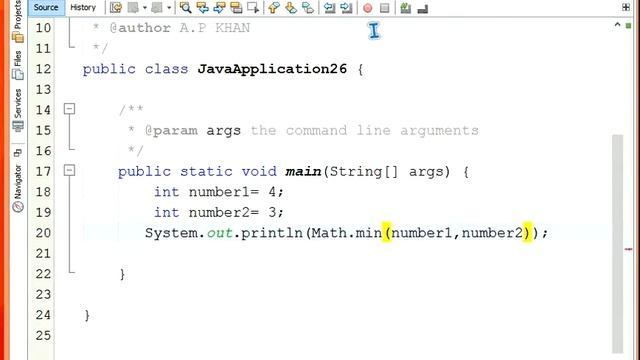The image size is (640, 360).
Task: Click Find Previous Occurrence icon
Action: (202, 7)
